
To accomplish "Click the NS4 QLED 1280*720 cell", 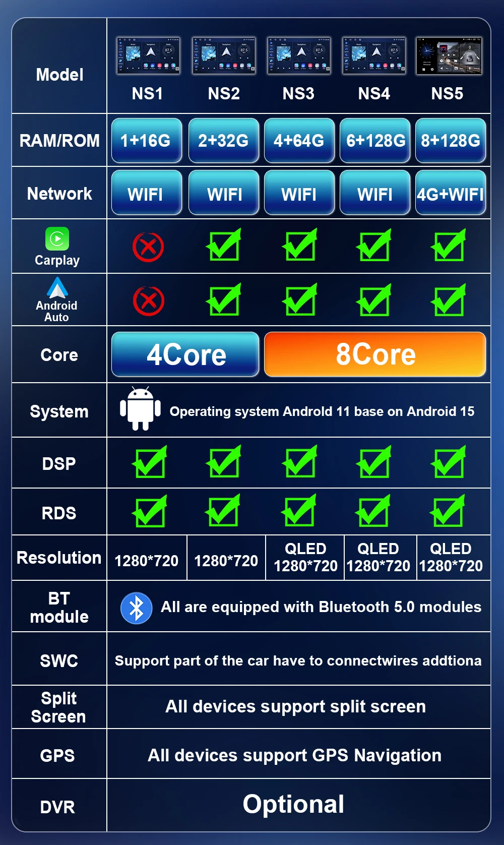I will tap(379, 558).
